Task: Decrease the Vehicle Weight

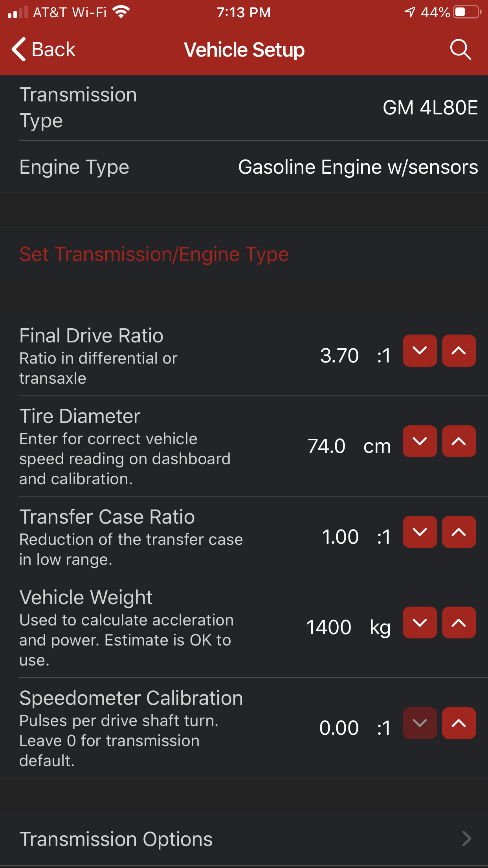Action: pos(420,623)
